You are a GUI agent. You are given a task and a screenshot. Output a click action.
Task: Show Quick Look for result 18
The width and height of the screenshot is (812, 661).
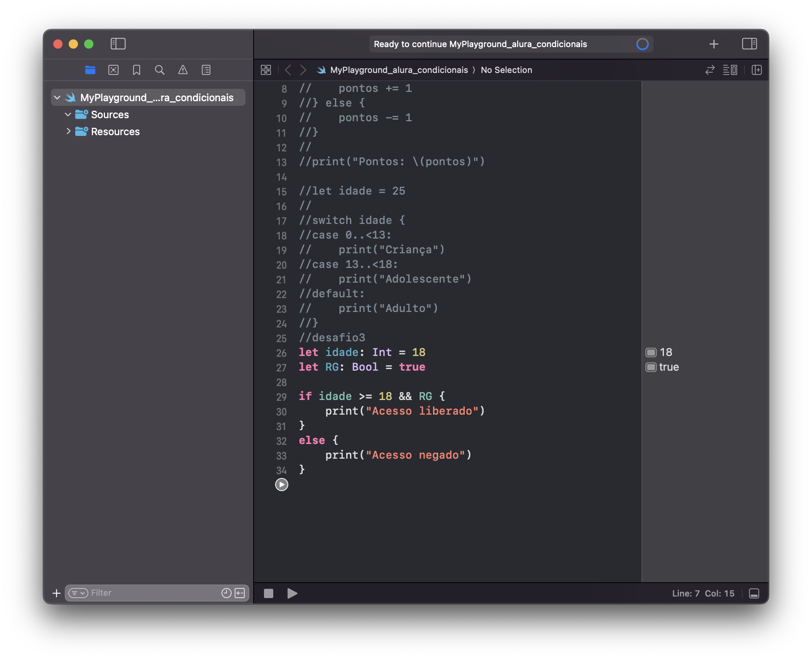pos(651,352)
